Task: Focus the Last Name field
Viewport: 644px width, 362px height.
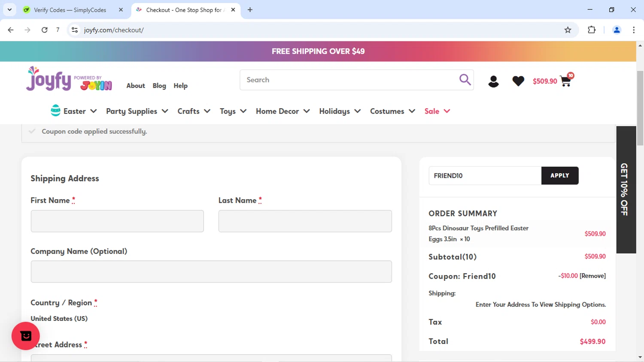Action: point(305,221)
